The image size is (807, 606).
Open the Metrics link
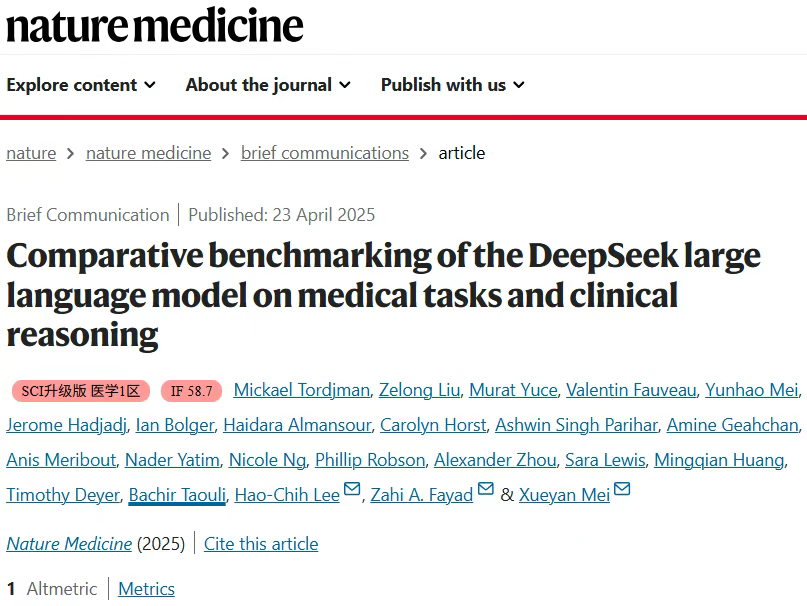(146, 588)
